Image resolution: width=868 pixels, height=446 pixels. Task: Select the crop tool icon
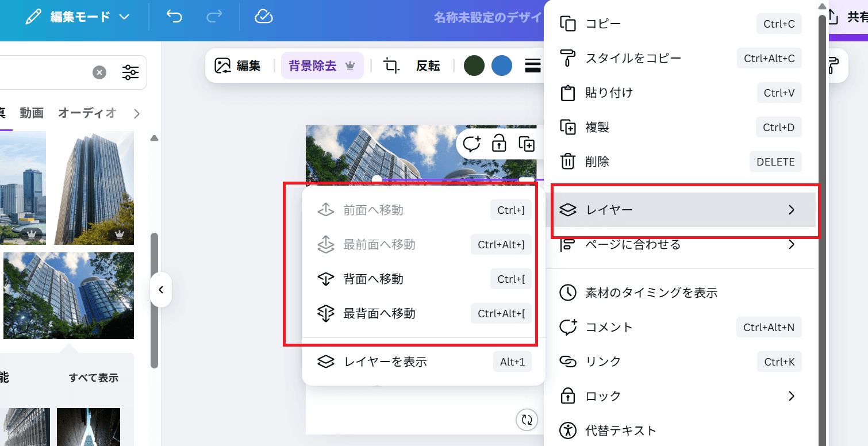pyautogui.click(x=392, y=66)
